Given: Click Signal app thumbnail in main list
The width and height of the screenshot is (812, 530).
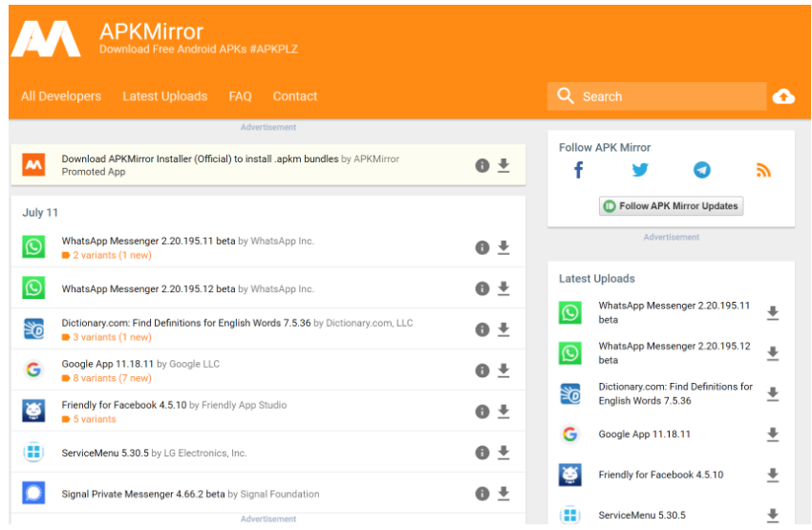Looking at the screenshot, I should (x=33, y=494).
